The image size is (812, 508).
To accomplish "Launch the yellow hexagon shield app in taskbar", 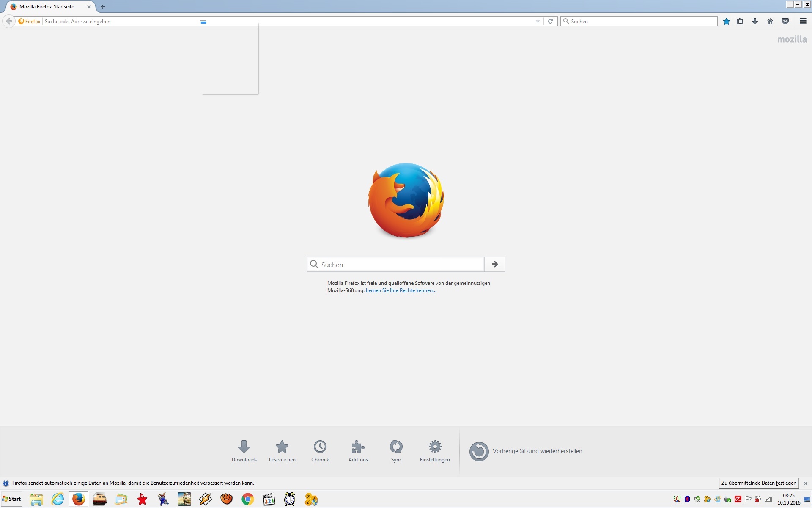I will pyautogui.click(x=311, y=500).
